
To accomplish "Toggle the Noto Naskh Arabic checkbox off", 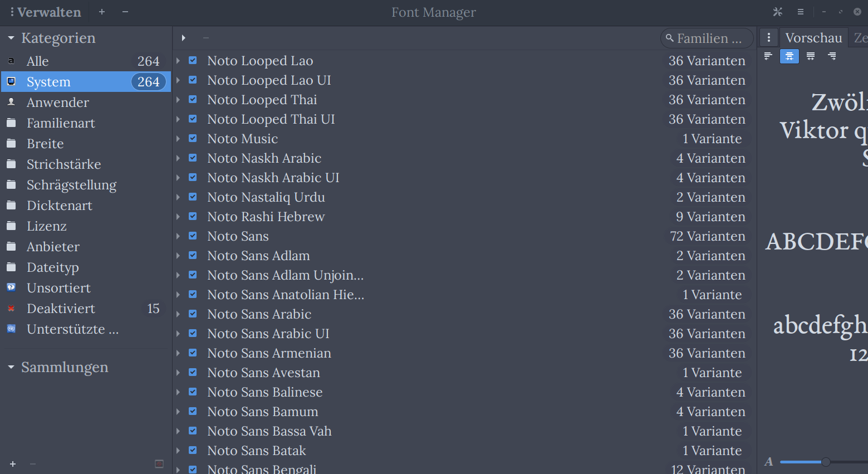I will 193,158.
